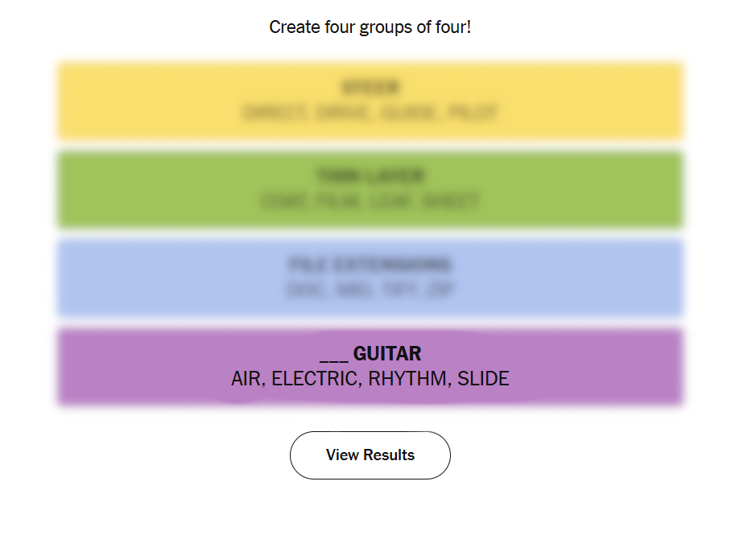Click the View Results button
Screen dimensions: 756x535
[x=370, y=455]
